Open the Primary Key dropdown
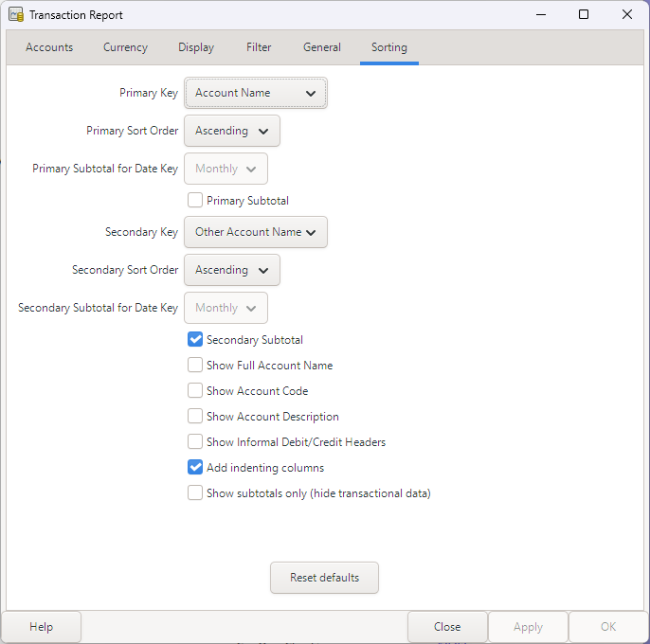650x644 pixels. [255, 93]
